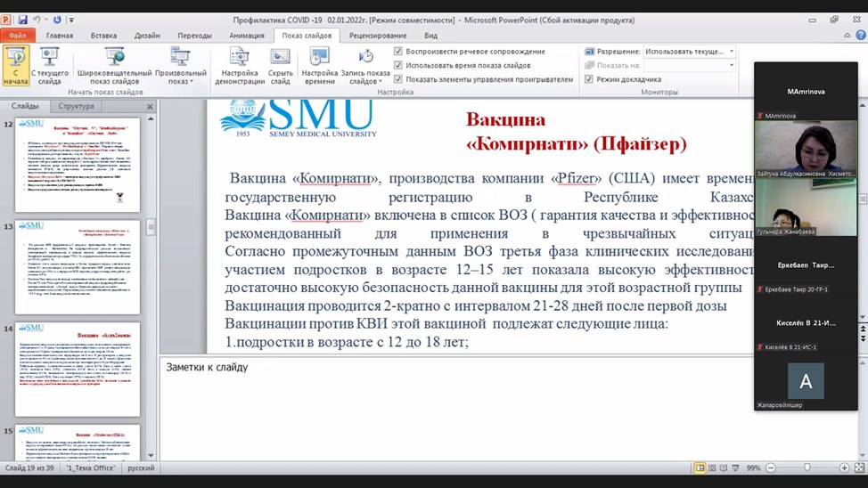This screenshot has height=488, width=868.
Task: Click Слайд 19 из 39 indicator
Action: coord(29,468)
